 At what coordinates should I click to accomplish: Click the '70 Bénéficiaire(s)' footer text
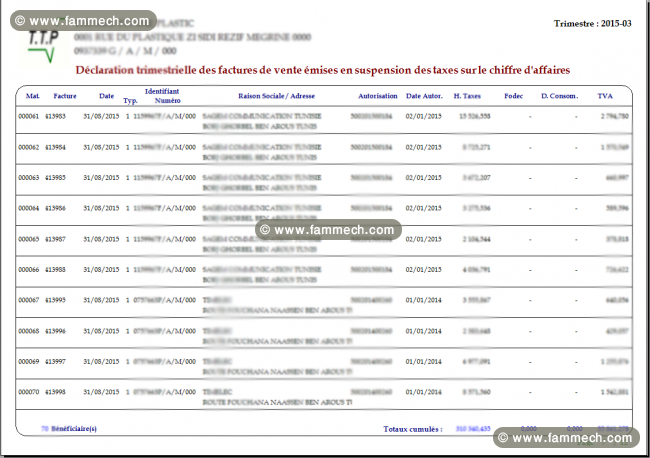click(69, 429)
